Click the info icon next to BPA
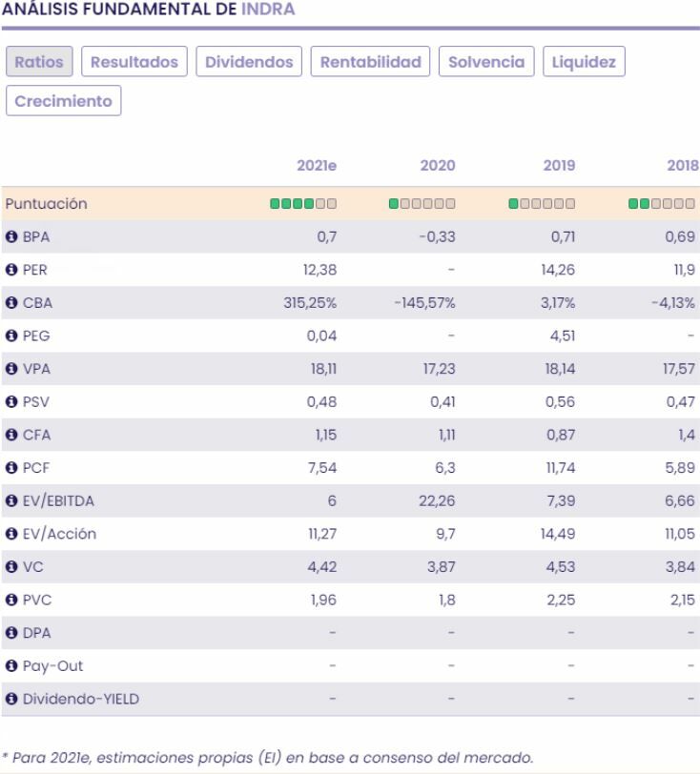Viewport: 700px width, 774px height. (x=11, y=237)
